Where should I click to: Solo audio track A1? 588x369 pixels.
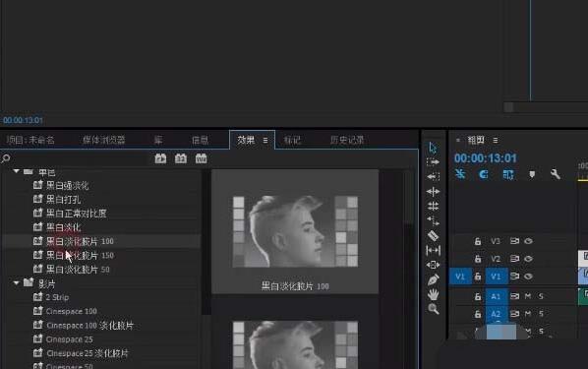(541, 296)
